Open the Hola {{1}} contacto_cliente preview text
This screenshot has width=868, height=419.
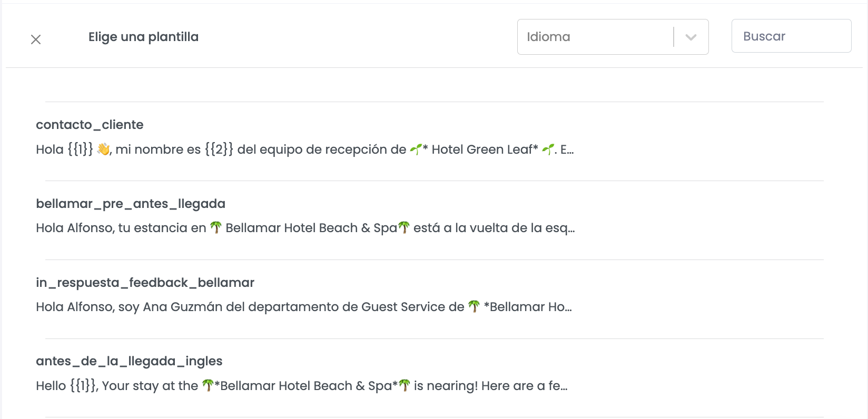(x=305, y=149)
